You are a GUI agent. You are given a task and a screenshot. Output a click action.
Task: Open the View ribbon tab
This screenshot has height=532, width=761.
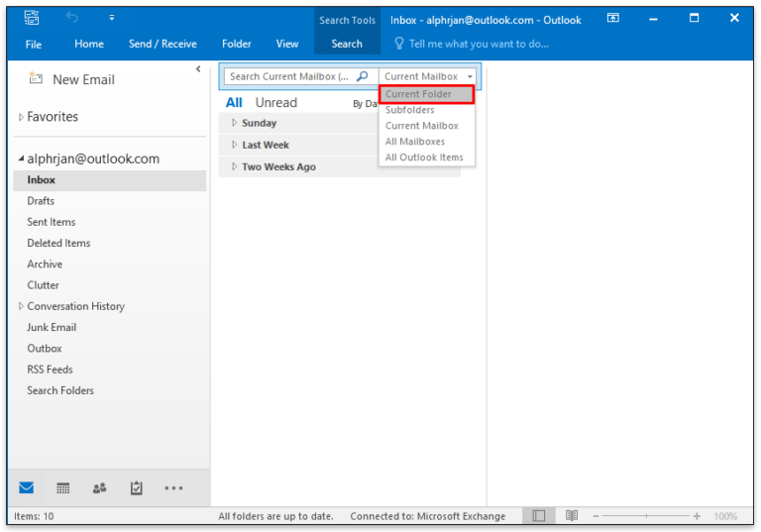(x=287, y=44)
